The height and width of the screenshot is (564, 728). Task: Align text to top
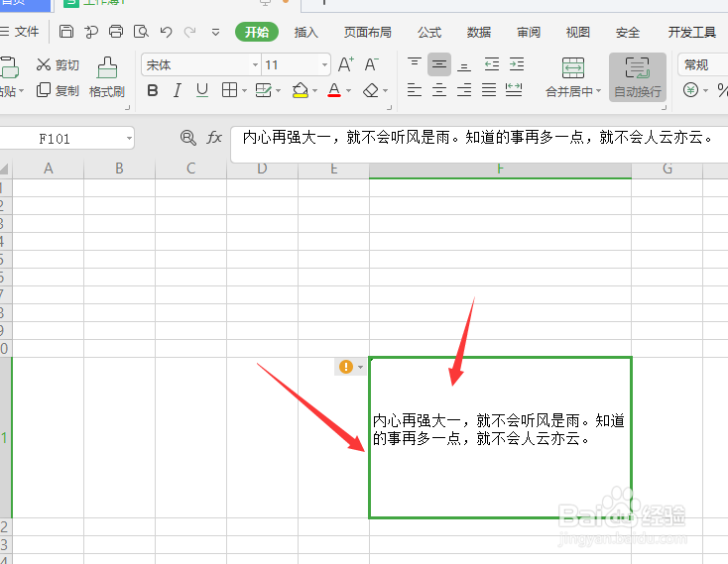click(x=415, y=64)
